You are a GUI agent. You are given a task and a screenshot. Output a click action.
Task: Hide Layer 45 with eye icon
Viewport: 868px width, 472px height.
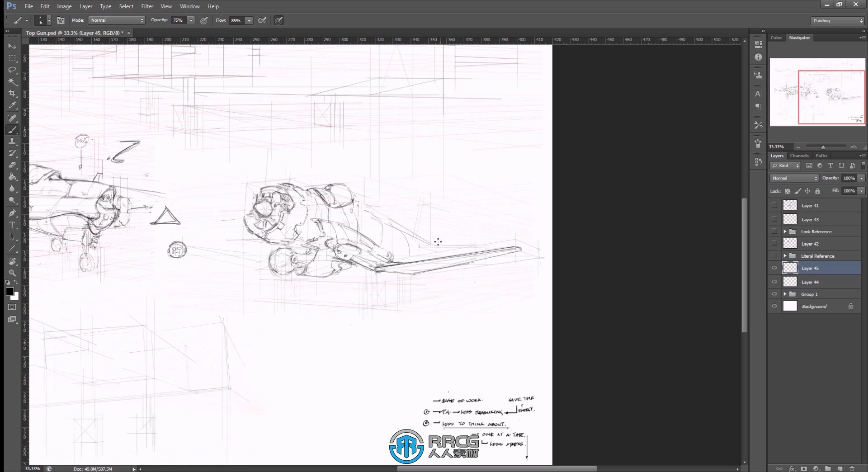point(774,268)
